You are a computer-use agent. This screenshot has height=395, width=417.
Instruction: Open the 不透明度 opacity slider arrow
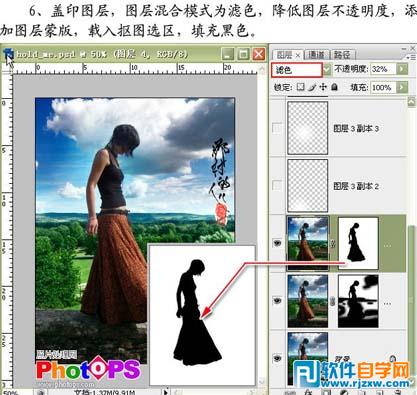(402, 69)
